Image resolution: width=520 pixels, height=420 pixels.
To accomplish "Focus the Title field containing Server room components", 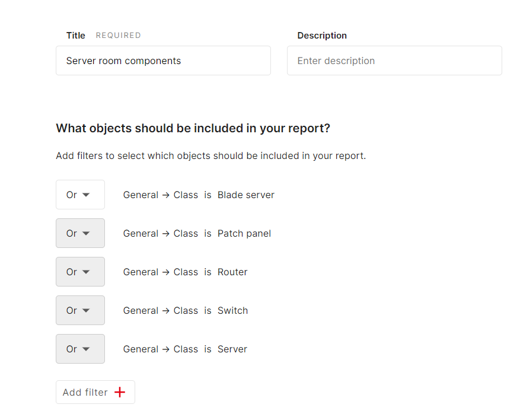I will [x=163, y=61].
